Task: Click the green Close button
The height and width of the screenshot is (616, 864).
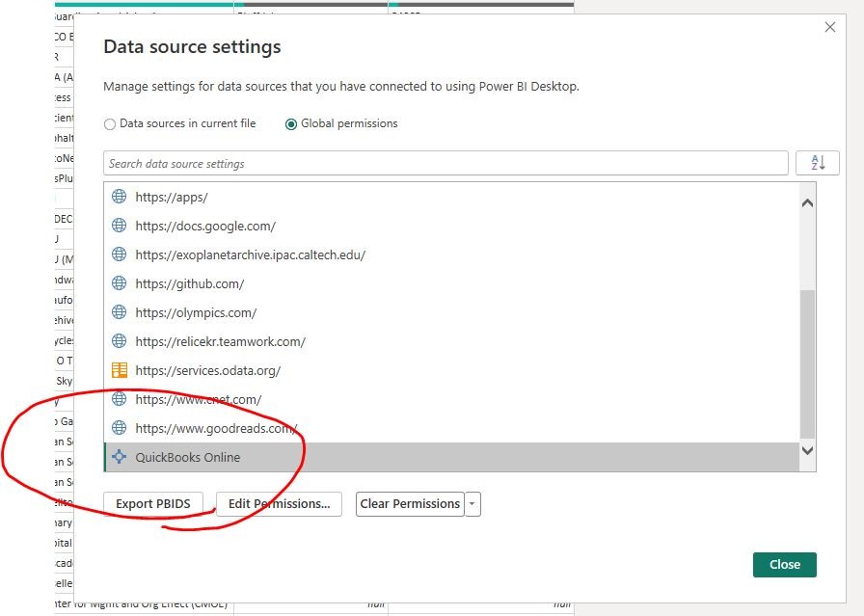Action: (785, 564)
